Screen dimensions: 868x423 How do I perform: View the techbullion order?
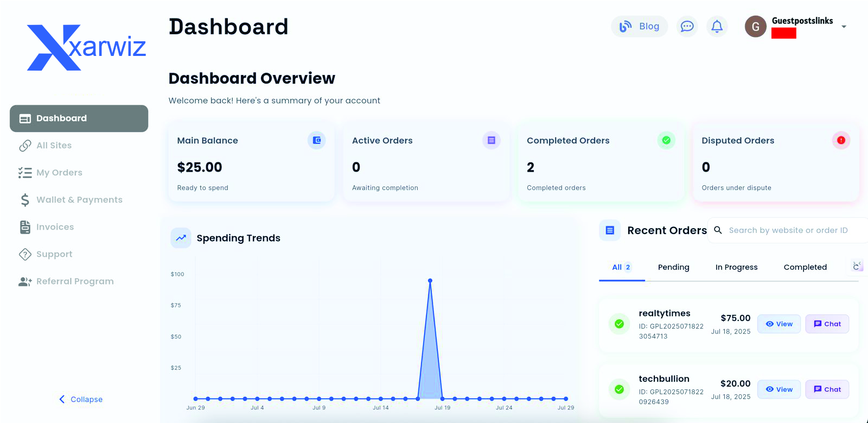pos(779,389)
